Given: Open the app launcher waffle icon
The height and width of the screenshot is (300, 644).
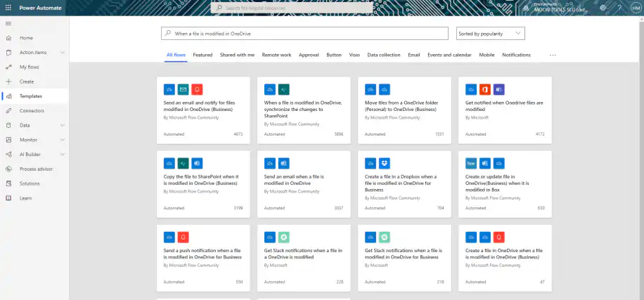Looking at the screenshot, I should (8, 8).
